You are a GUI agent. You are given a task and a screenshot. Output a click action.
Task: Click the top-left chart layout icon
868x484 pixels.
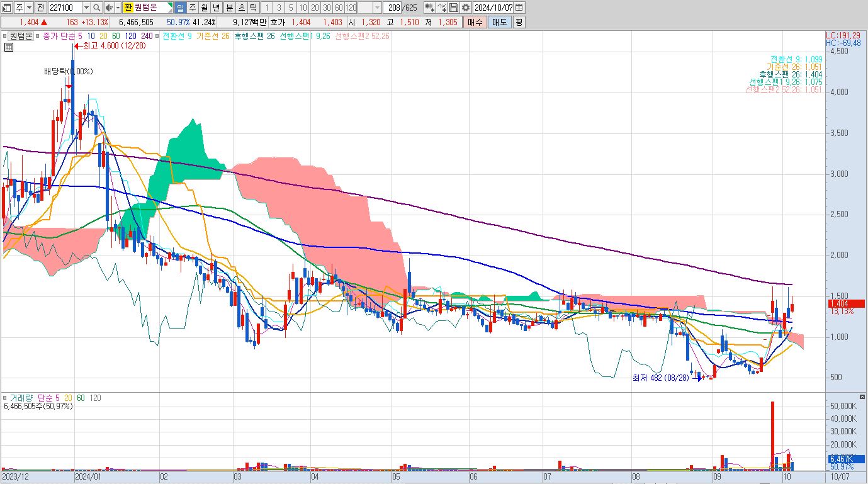click(7, 8)
